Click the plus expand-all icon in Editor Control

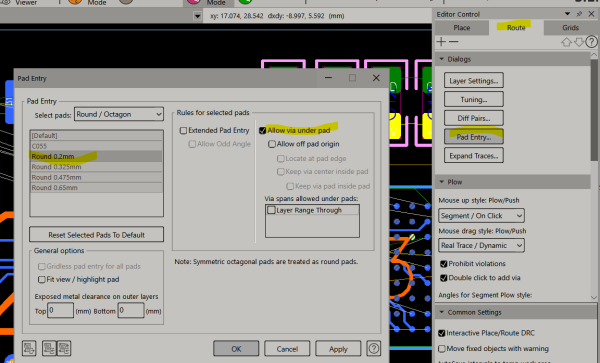(441, 41)
